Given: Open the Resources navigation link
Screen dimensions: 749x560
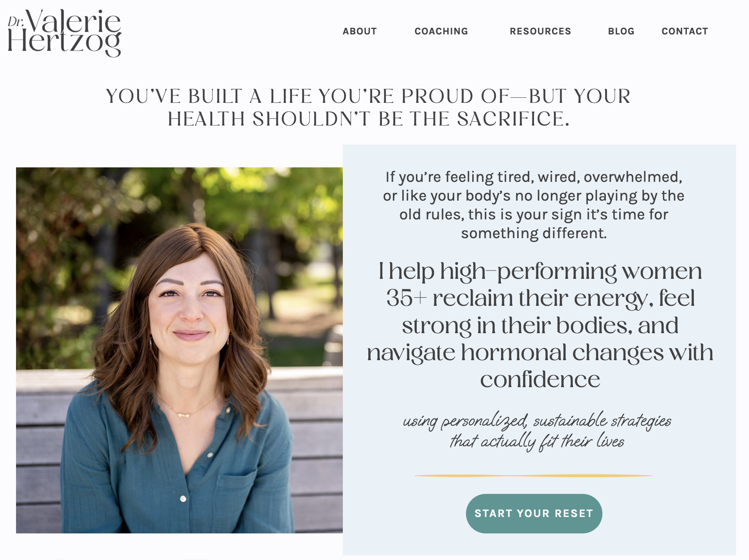Looking at the screenshot, I should 540,31.
